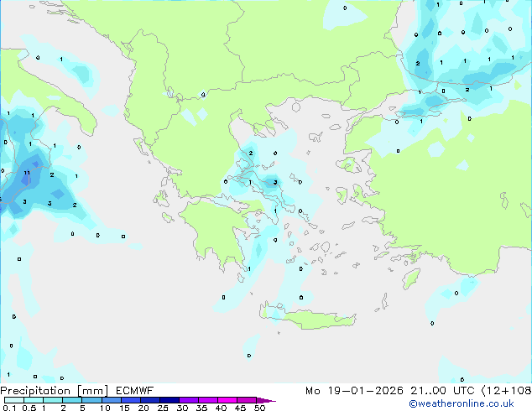Select the 40–45 mm magenta legend swatch

click(227, 400)
